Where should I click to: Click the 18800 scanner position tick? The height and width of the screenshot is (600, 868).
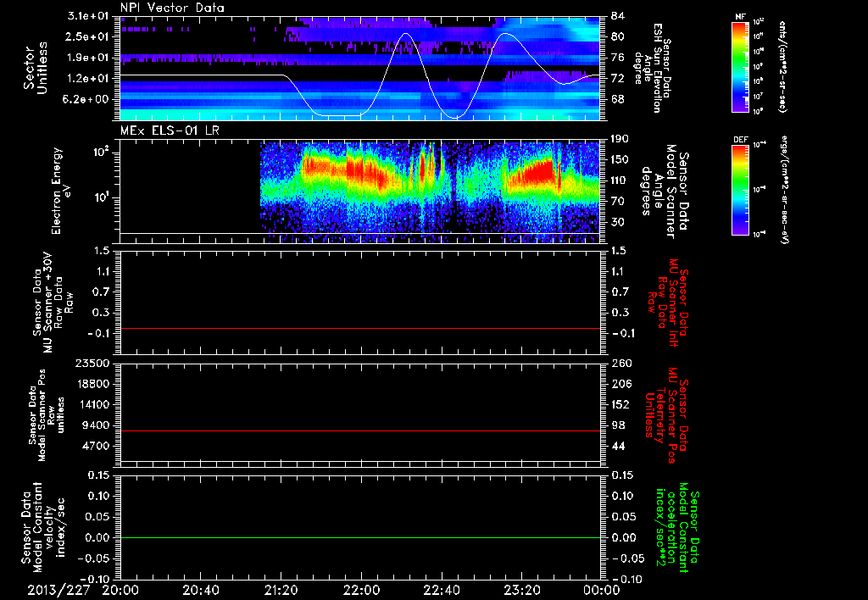click(92, 384)
